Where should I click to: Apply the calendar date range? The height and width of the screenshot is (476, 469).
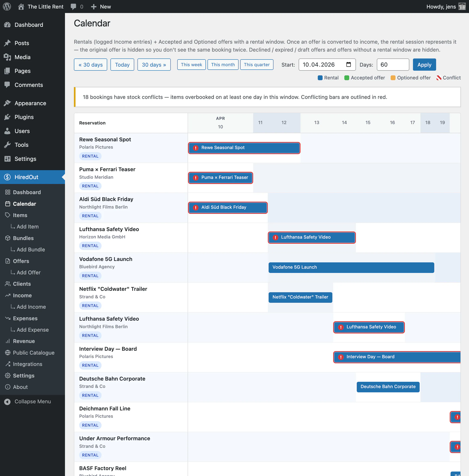[424, 65]
